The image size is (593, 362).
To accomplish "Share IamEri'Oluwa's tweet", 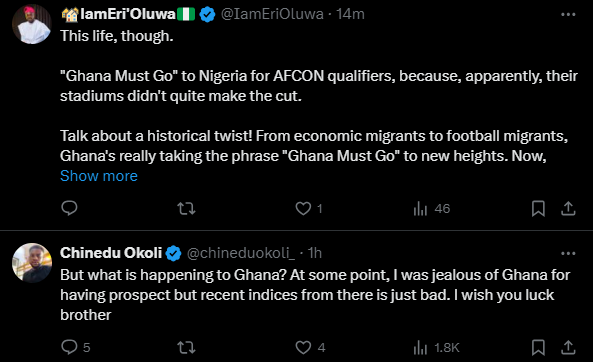I will [x=568, y=208].
